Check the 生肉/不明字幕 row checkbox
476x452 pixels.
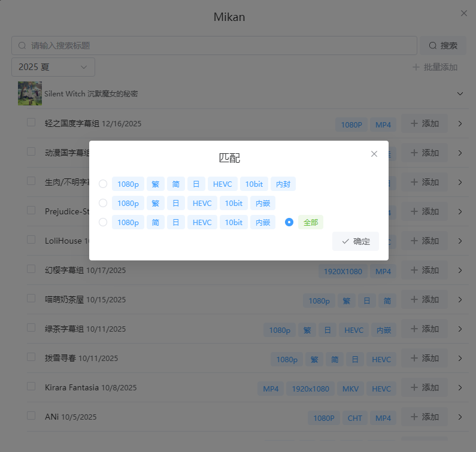[x=31, y=181]
